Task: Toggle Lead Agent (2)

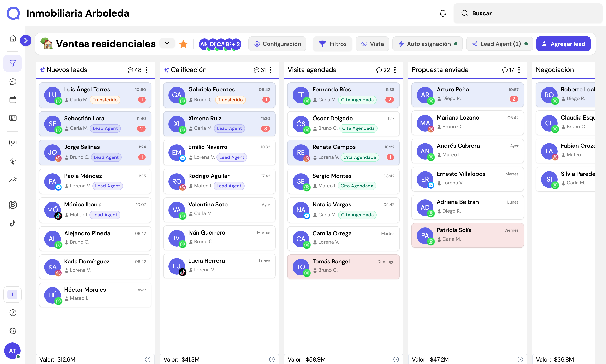Action: pos(499,44)
